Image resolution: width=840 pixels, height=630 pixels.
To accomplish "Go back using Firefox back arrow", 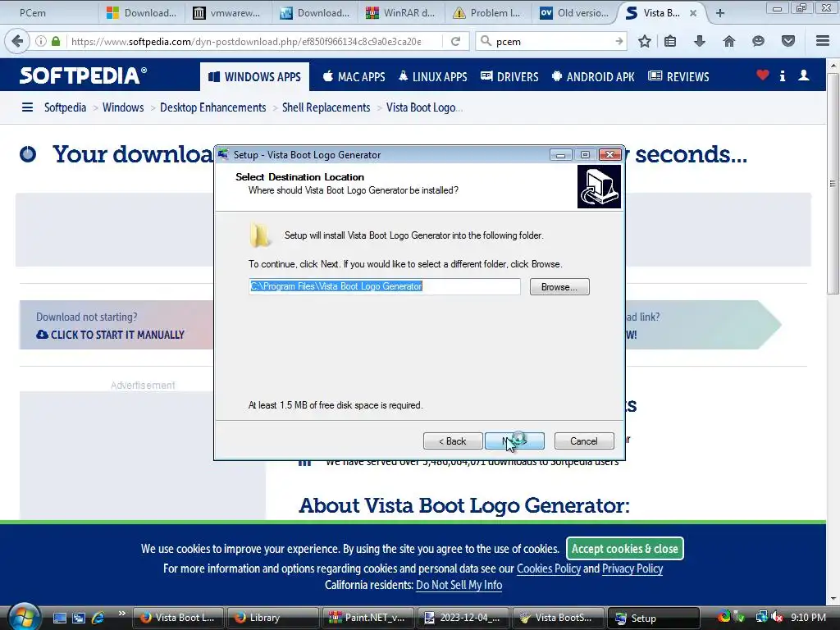I will pos(17,41).
